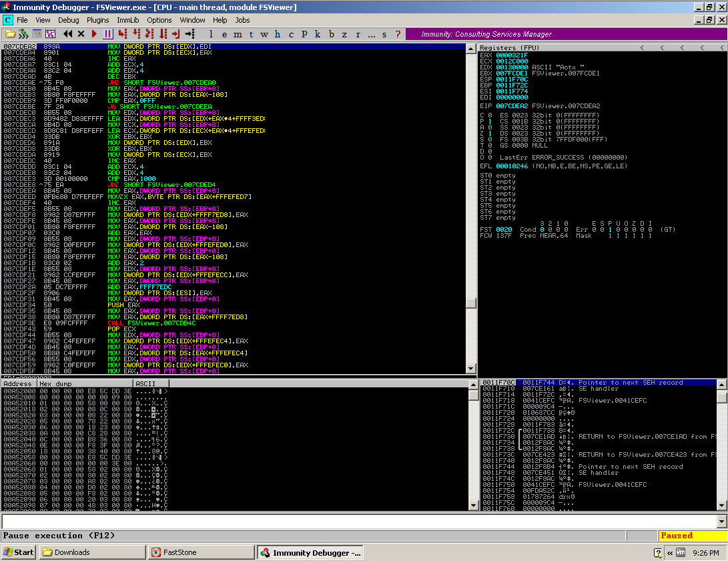Viewport: 728px width, 561px height.
Task: Click the Hex dump column header
Action: [85, 383]
